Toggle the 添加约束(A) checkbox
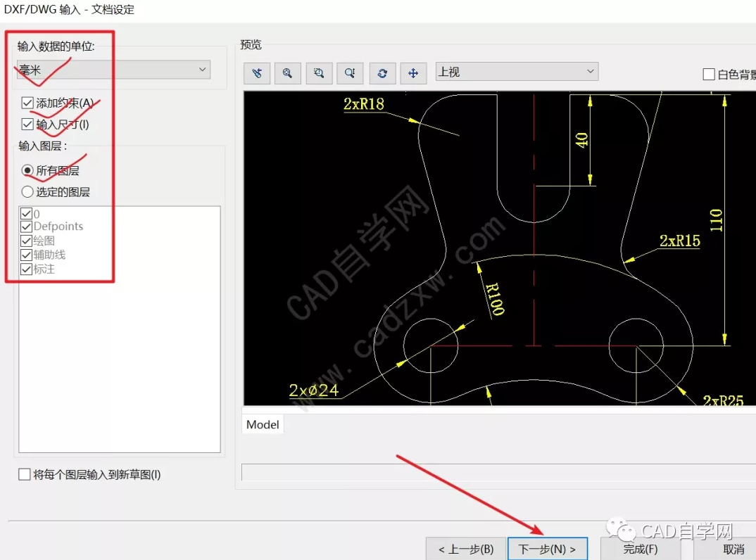Image resolution: width=756 pixels, height=560 pixels. click(27, 103)
